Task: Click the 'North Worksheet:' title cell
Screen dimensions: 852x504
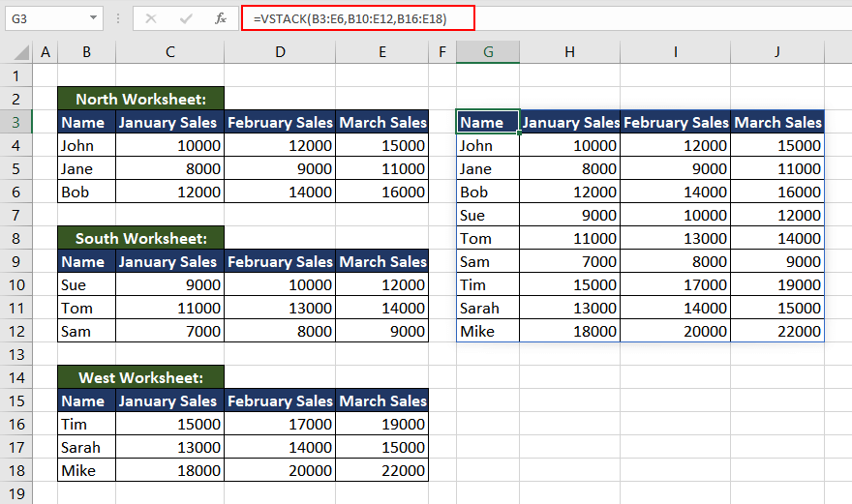Action: [x=140, y=99]
